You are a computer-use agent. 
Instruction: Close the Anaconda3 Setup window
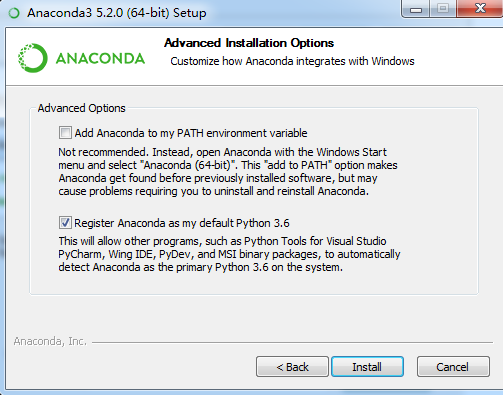click(x=480, y=9)
